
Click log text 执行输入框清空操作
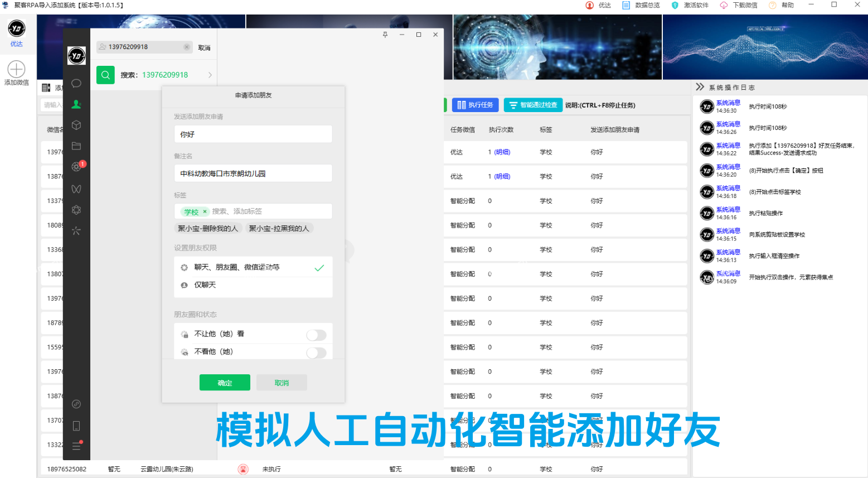pyautogui.click(x=774, y=256)
